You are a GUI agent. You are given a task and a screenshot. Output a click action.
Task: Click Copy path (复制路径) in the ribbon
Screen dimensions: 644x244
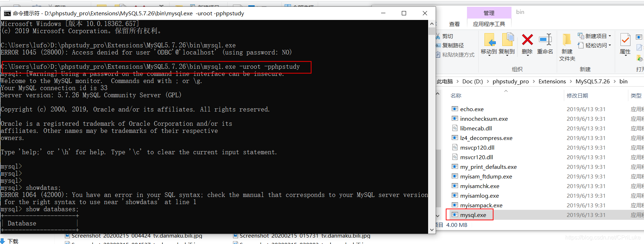450,45
